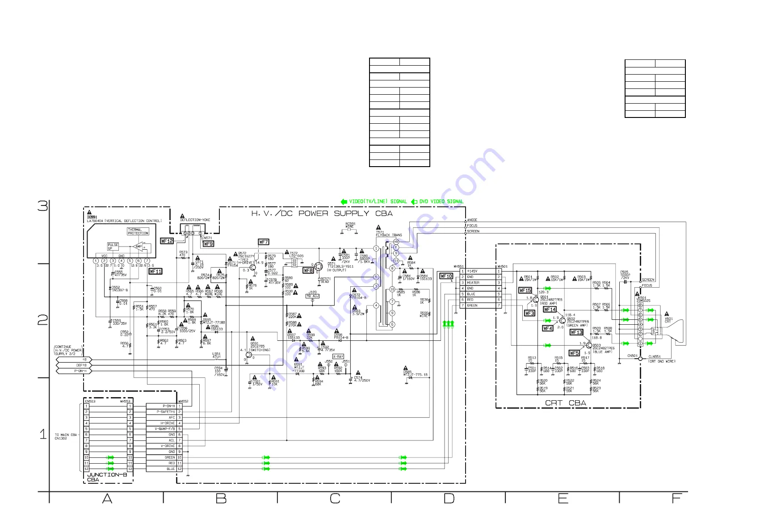The width and height of the screenshot is (760, 532).
Task: Select the Q501 red amp transistor symbol
Action: pos(536,299)
